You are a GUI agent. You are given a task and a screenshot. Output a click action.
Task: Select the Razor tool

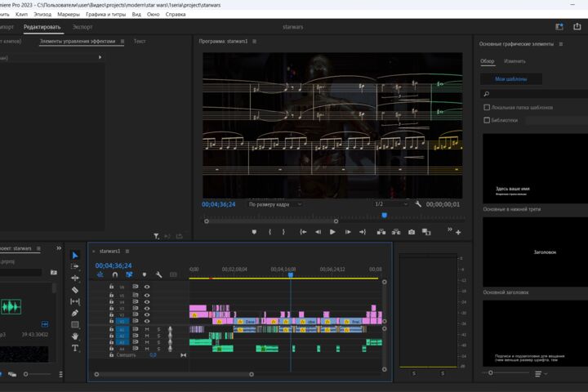click(x=75, y=290)
